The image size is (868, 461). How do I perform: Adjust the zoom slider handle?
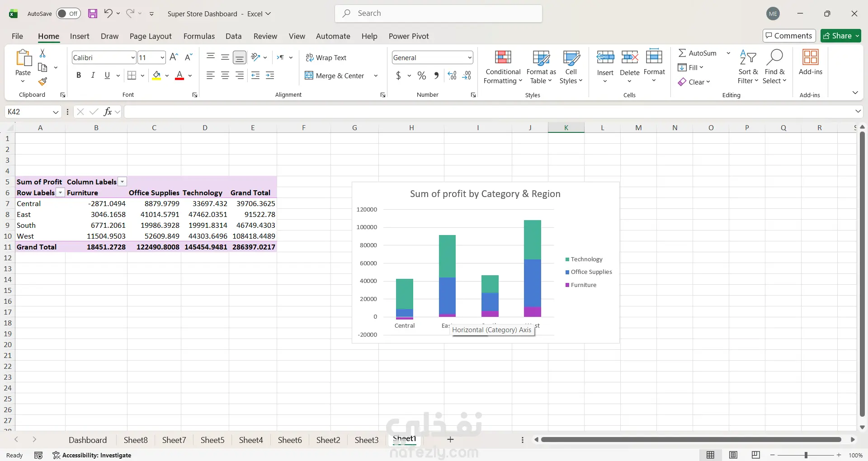pos(806,455)
